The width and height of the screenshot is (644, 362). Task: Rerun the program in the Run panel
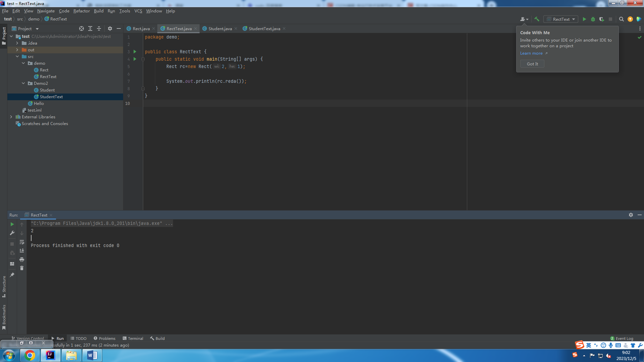point(12,224)
